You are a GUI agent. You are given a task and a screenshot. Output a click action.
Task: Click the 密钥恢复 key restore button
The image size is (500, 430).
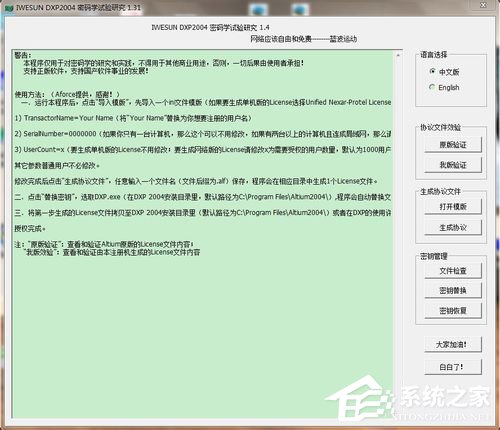(453, 311)
